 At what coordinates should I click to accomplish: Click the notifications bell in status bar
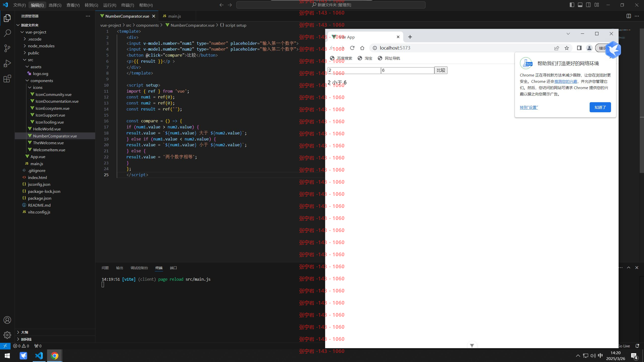click(x=637, y=346)
